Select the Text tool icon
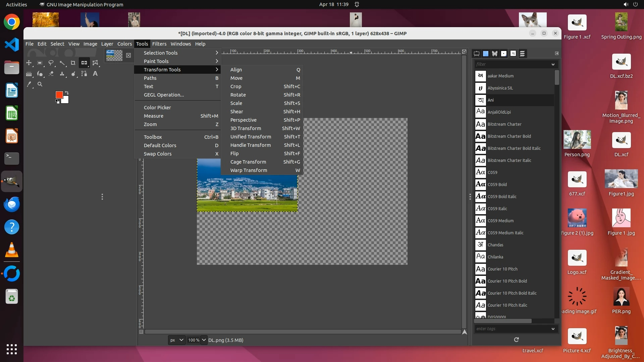This screenshot has height=362, width=644. coord(95,74)
